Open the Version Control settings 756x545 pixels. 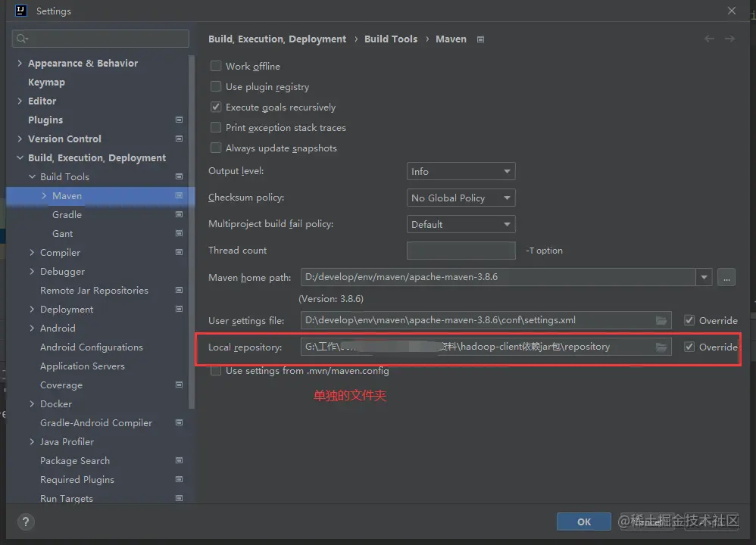tap(64, 139)
